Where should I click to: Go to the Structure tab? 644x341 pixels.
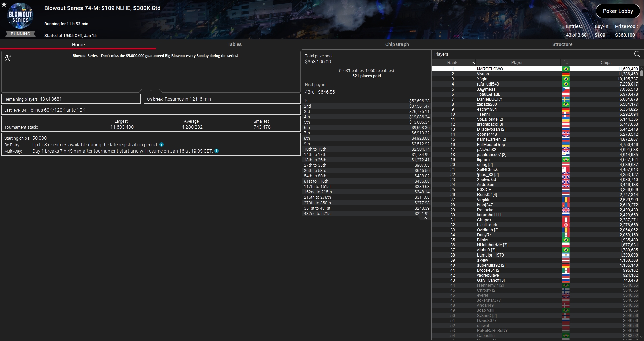click(562, 44)
